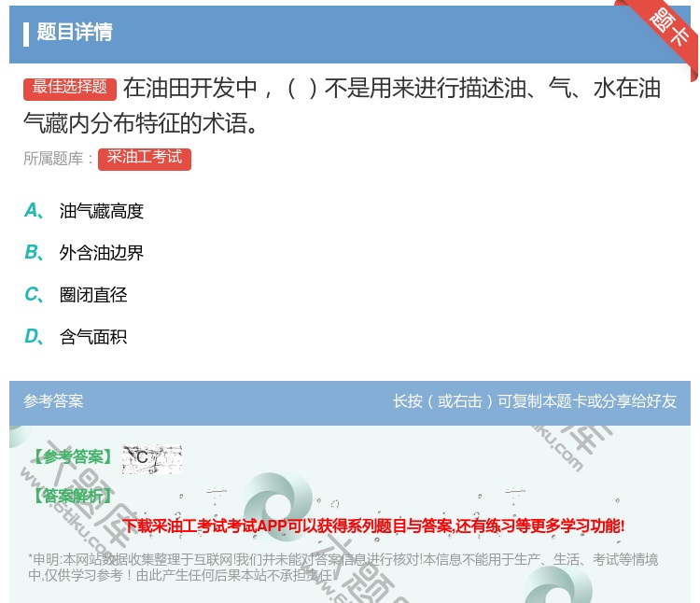Click the 所属题库 label
700x603 pixels.
[x=58, y=159]
